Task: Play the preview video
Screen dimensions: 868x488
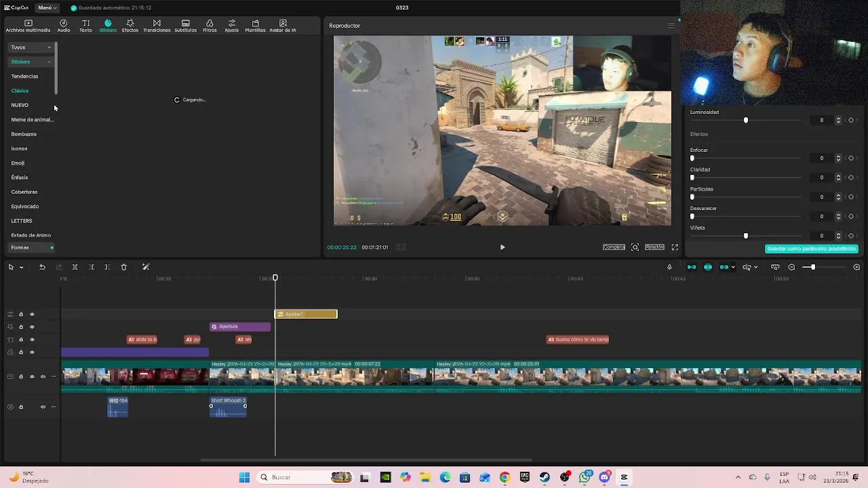Action: pos(502,247)
